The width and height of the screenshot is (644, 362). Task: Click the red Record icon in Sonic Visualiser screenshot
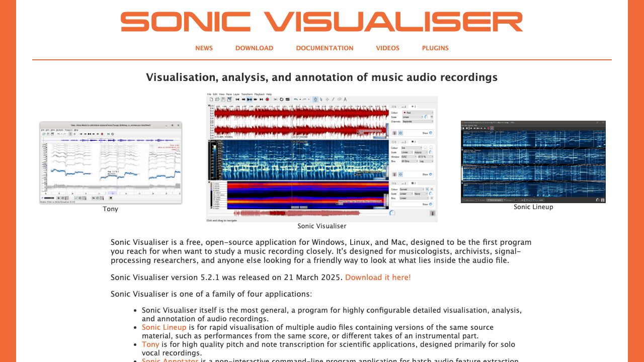267,100
